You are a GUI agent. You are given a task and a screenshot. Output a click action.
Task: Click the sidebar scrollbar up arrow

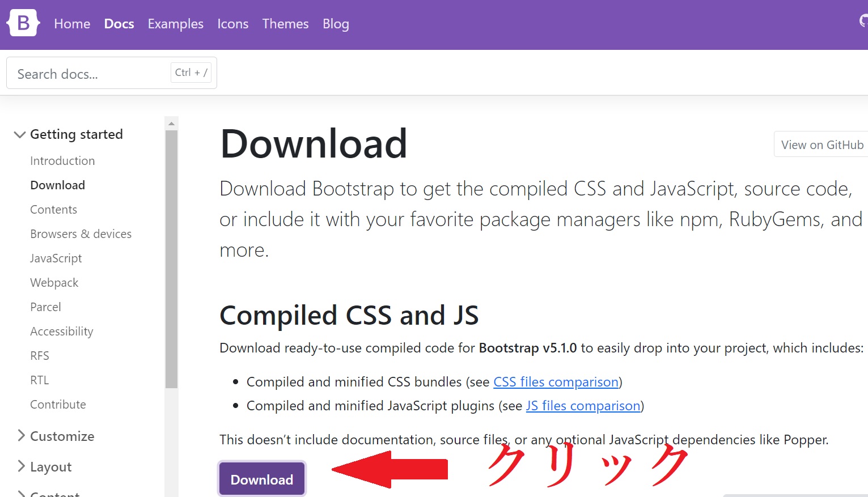171,123
